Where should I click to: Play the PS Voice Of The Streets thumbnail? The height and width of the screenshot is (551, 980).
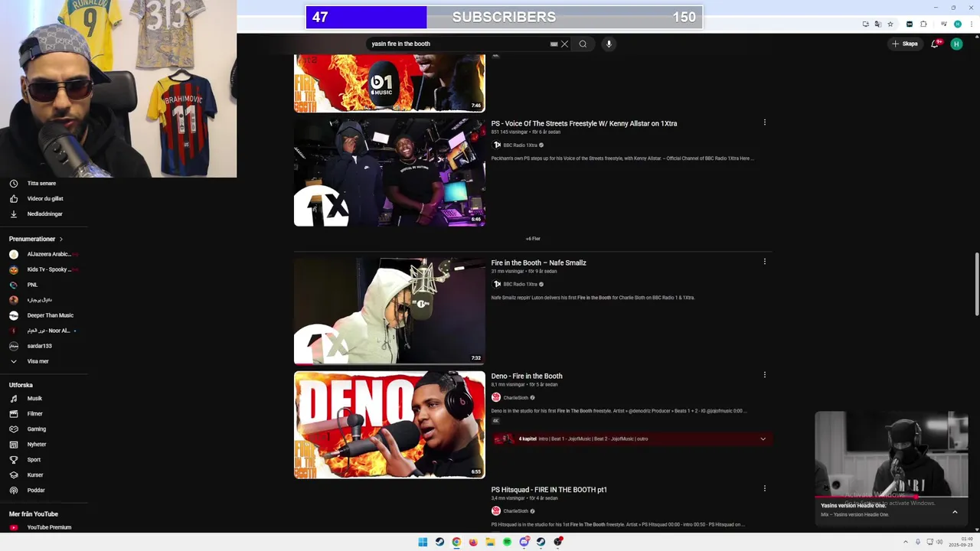[390, 172]
